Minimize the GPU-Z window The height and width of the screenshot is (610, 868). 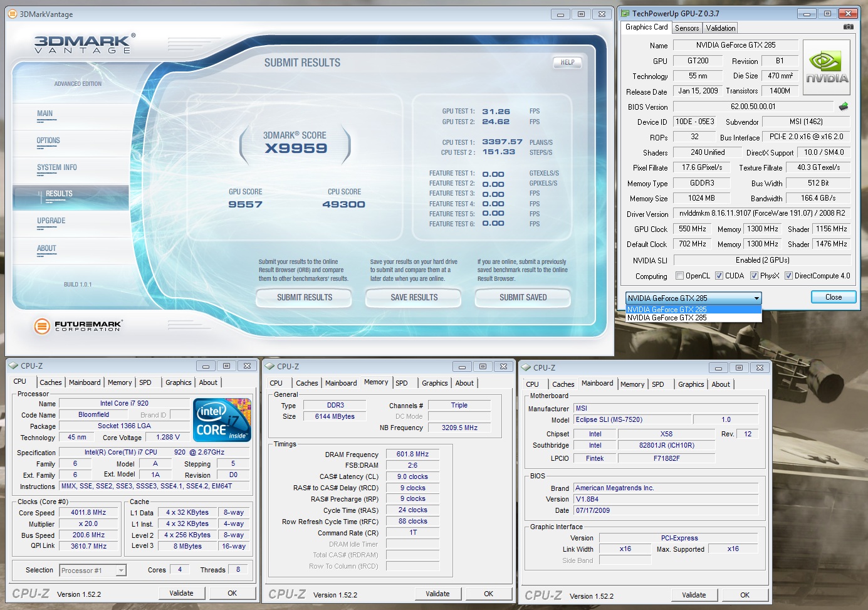pyautogui.click(x=807, y=13)
